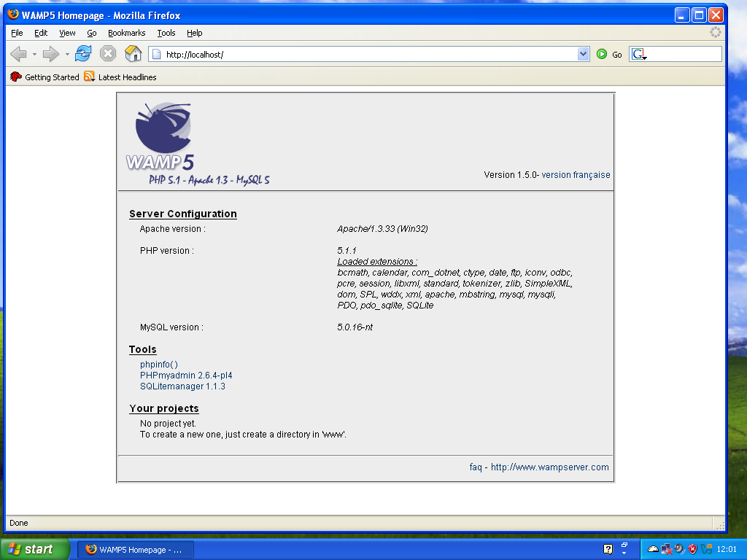Click the Google search engine icon
The height and width of the screenshot is (560, 747).
point(638,54)
